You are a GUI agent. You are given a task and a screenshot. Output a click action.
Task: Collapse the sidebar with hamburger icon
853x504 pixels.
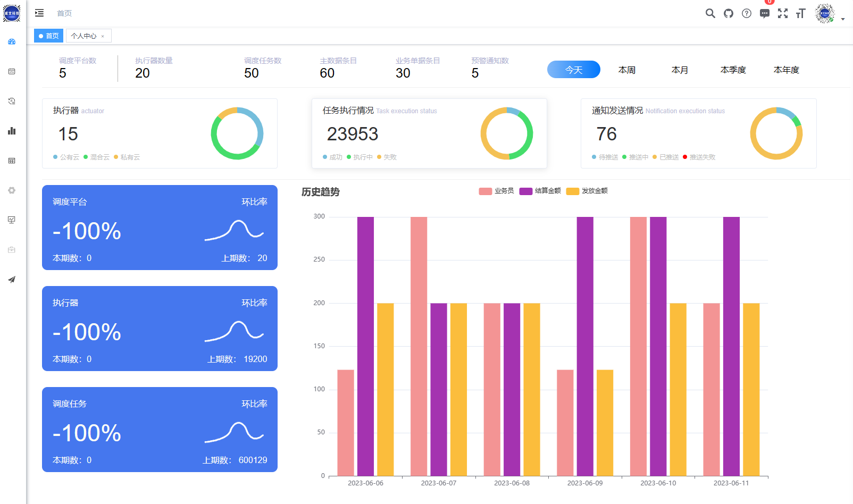[x=39, y=13]
